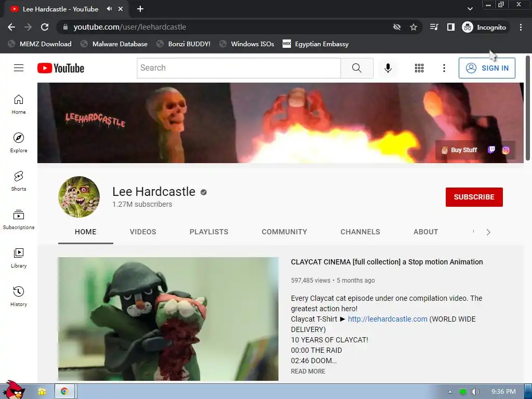Go to Home in sidebar
Screen dimensions: 532x399
click(x=19, y=104)
